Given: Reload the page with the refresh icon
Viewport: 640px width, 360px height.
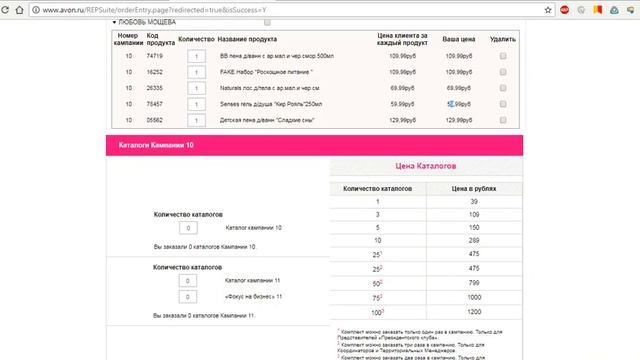Looking at the screenshot, I should pos(5,10).
